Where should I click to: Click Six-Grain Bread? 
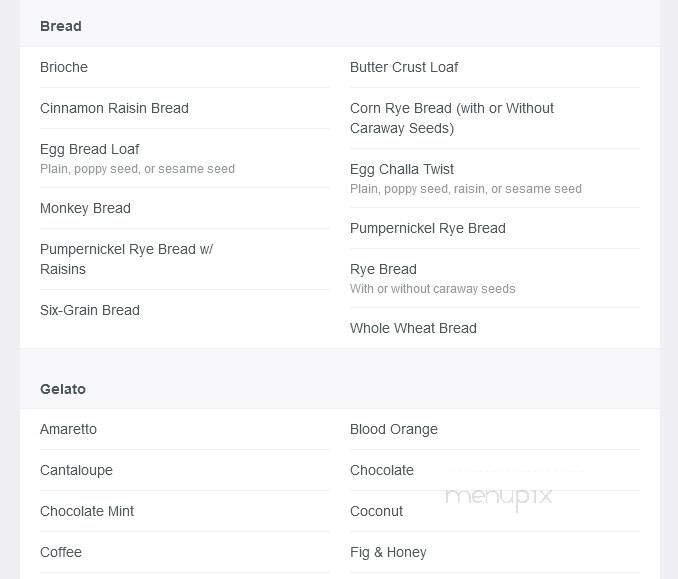pos(90,310)
